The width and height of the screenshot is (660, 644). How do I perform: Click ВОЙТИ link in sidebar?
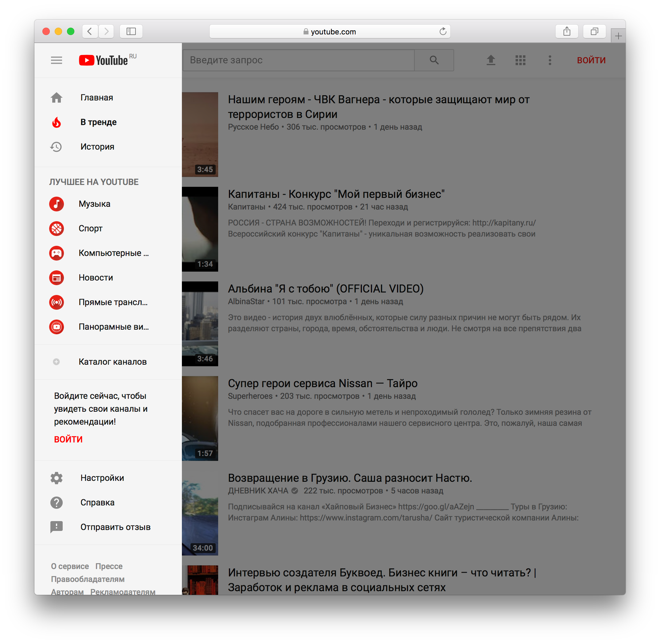[68, 439]
